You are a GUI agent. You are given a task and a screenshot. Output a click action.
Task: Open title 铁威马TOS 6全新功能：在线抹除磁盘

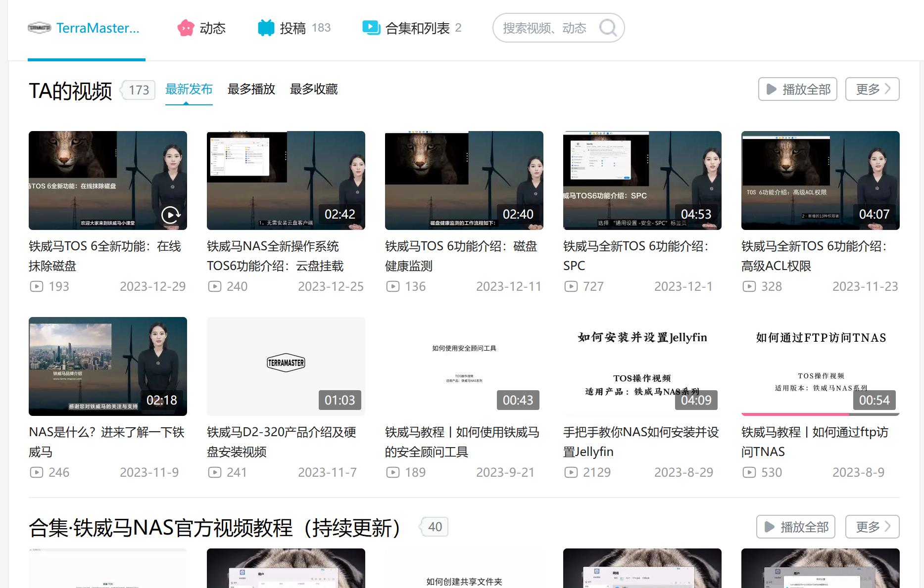(x=105, y=256)
